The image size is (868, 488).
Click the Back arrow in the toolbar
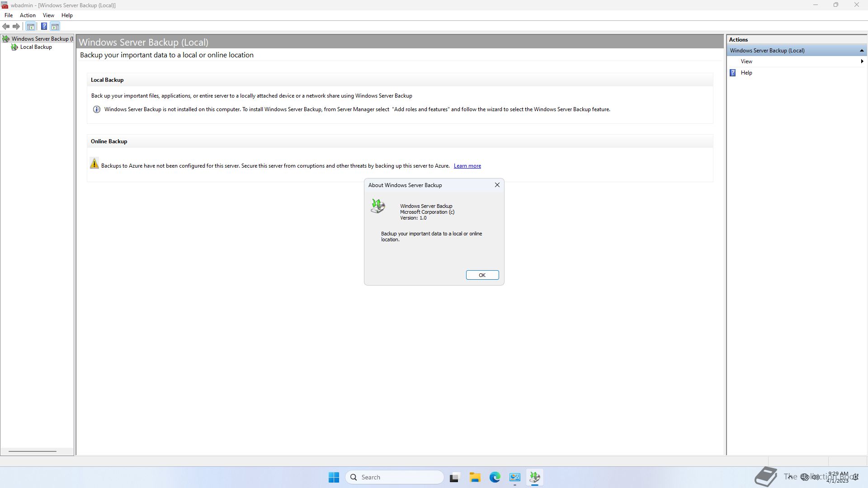click(6, 26)
